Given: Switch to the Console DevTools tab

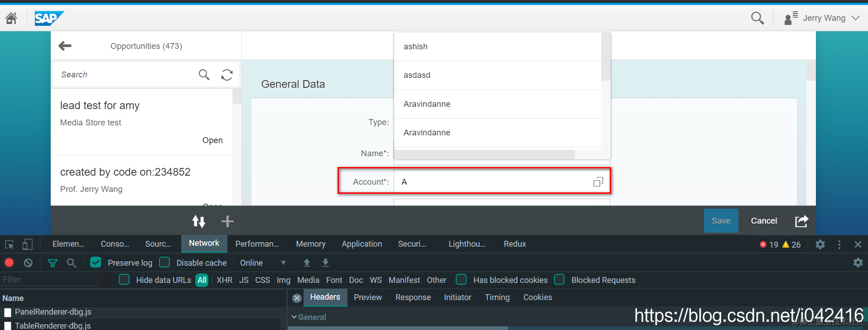Looking at the screenshot, I should point(115,244).
